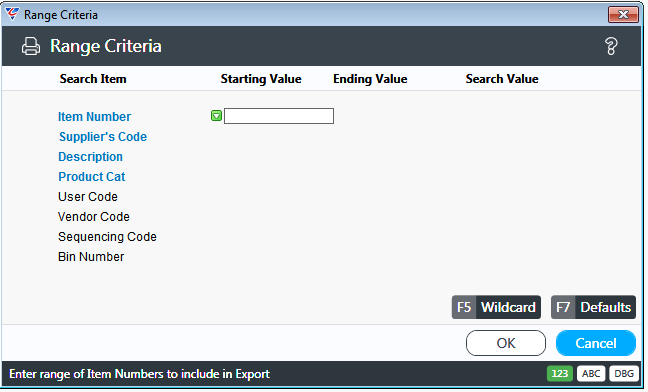The width and height of the screenshot is (648, 392).
Task: Cancel the Range Criteria dialog
Action: 596,343
